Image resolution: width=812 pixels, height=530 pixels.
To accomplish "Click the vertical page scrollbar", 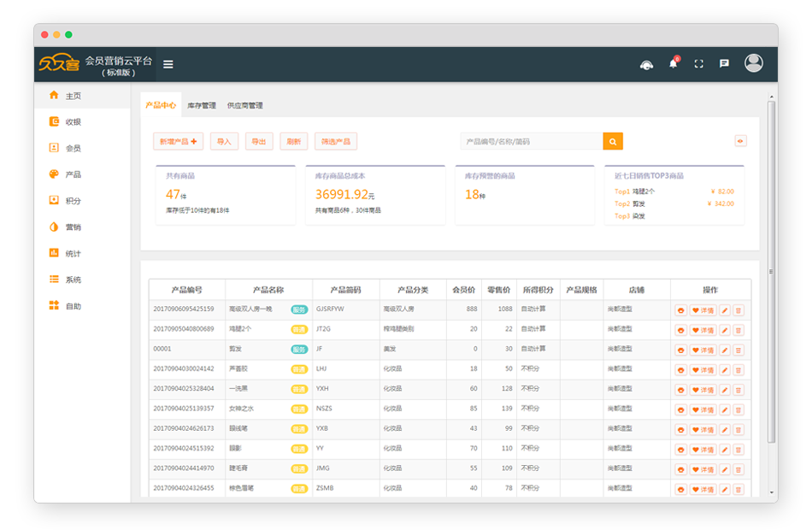I will tap(771, 272).
